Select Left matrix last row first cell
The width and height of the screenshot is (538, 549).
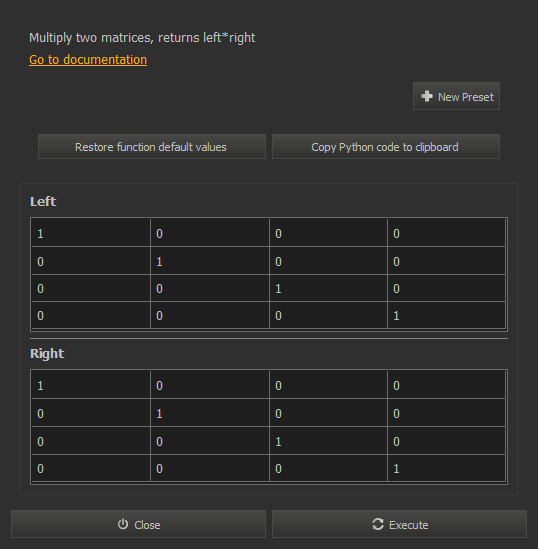coord(91,315)
